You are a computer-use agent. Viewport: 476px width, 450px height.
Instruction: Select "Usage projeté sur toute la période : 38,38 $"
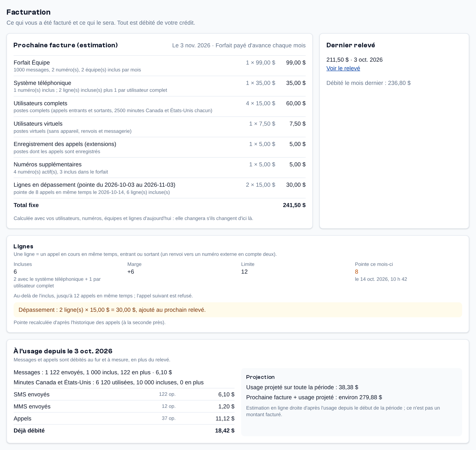pyautogui.click(x=302, y=387)
